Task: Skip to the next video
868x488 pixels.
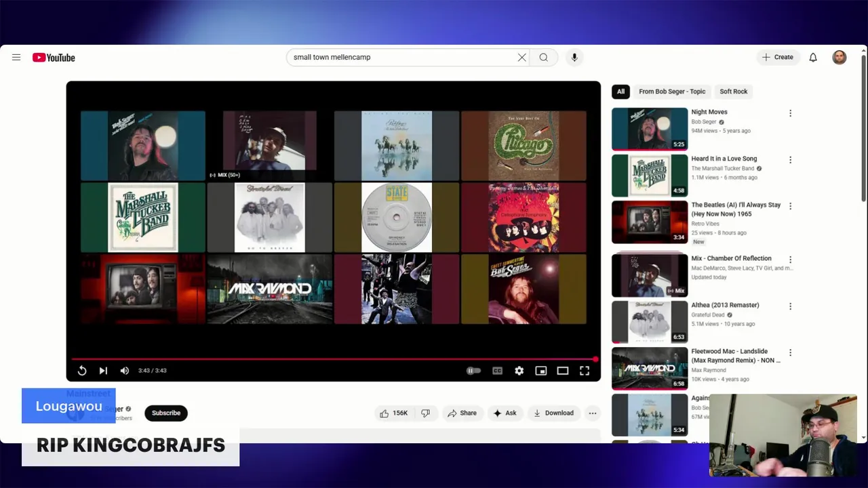Action: 103,371
